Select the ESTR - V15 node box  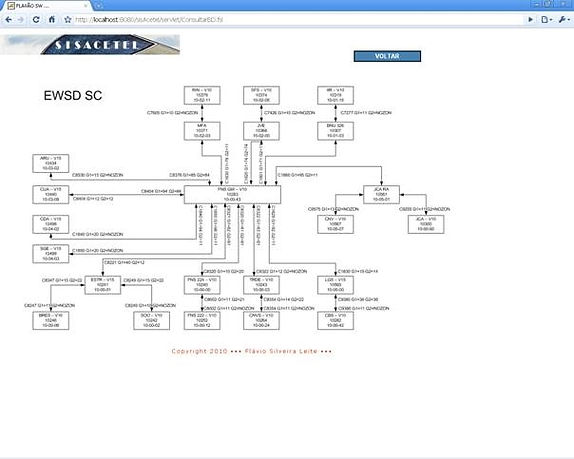pyautogui.click(x=102, y=285)
